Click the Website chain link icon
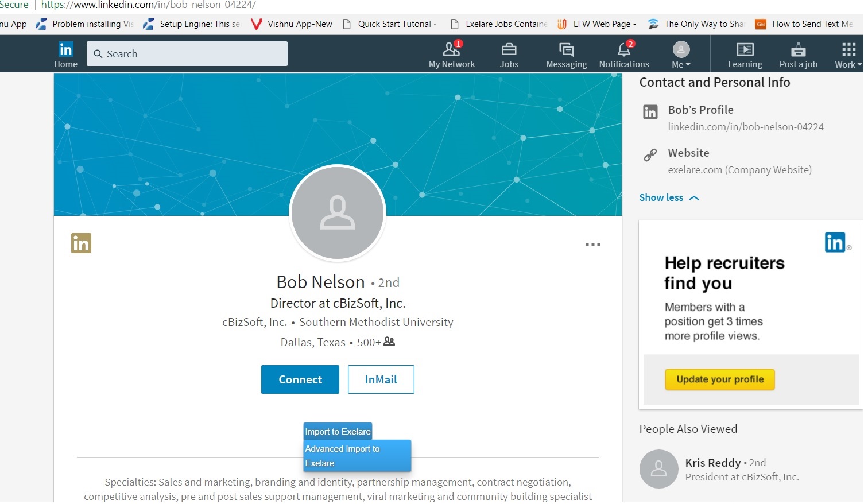The width and height of the screenshot is (864, 504). (x=650, y=155)
